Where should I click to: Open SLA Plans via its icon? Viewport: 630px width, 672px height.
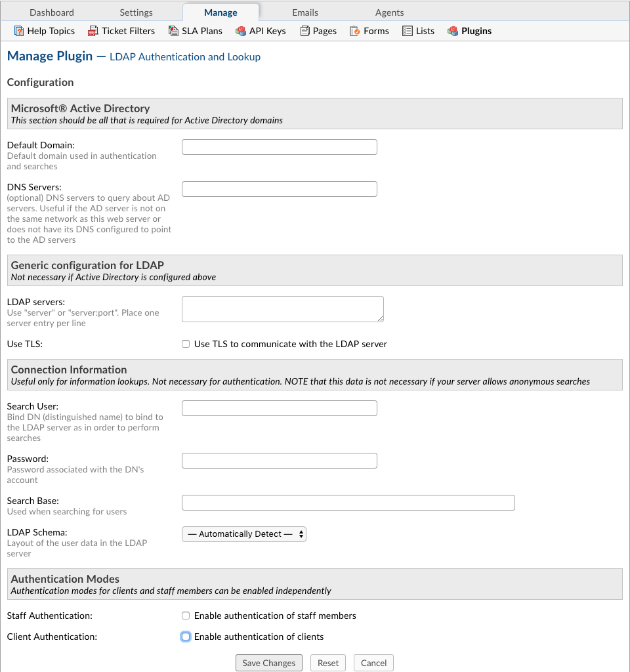(173, 31)
